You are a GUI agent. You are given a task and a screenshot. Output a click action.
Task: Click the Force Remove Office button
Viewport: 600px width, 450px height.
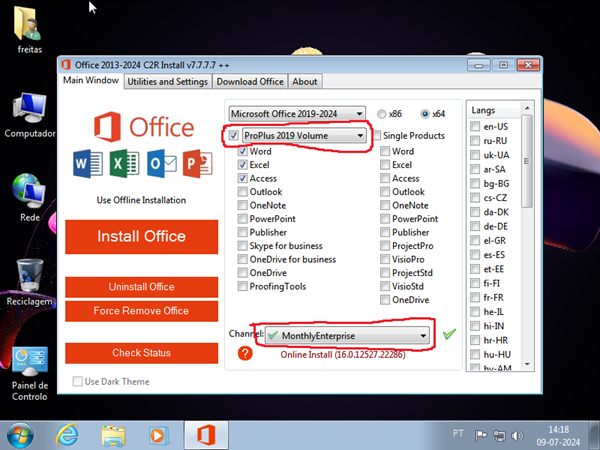142,311
